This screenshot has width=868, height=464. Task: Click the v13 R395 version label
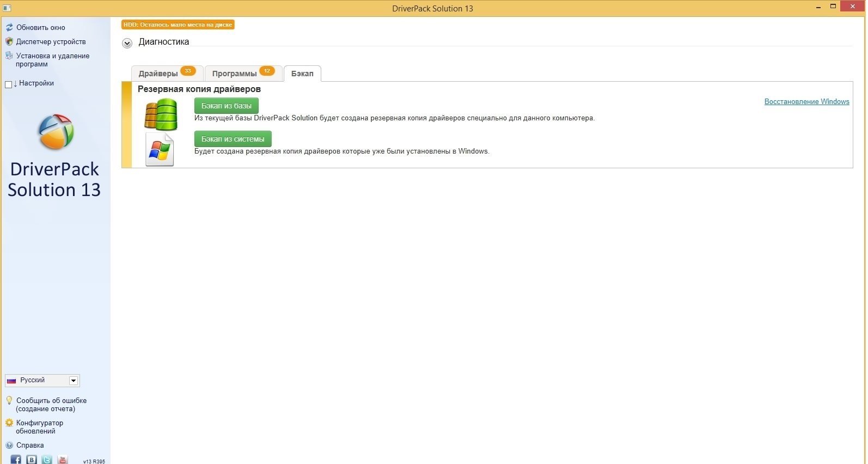click(94, 461)
